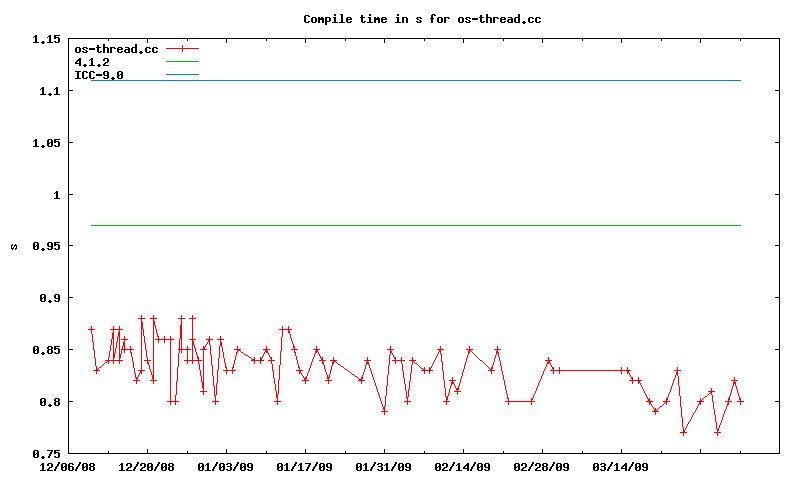Select the 01/03/09 date on x-axis
This screenshot has height=480, width=800.
[226, 466]
